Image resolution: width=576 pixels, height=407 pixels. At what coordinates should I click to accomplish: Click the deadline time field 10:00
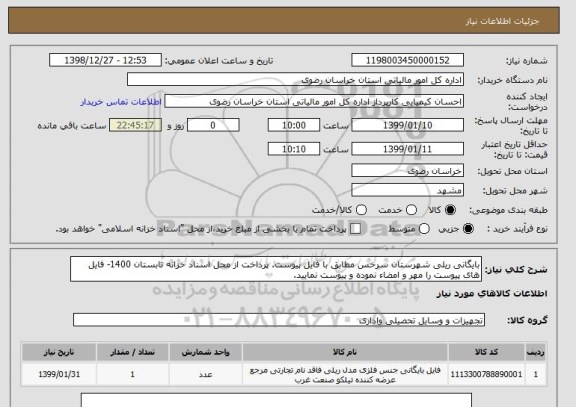click(x=294, y=125)
